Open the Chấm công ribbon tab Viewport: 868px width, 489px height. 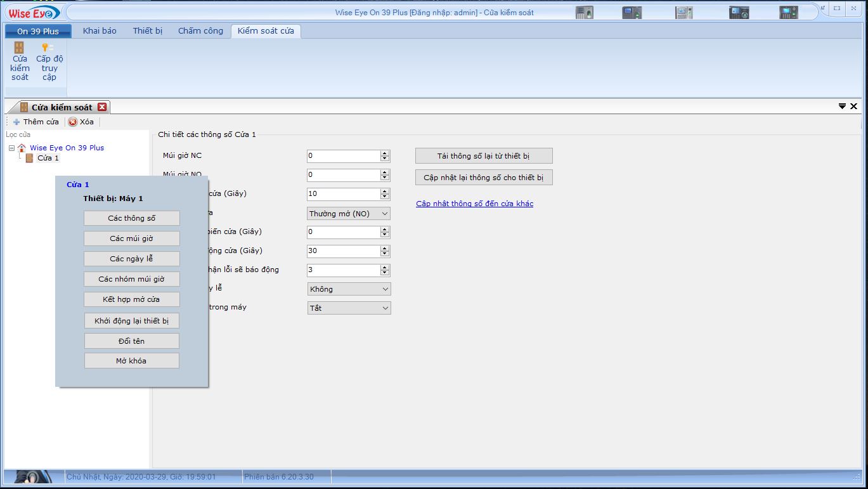point(200,30)
